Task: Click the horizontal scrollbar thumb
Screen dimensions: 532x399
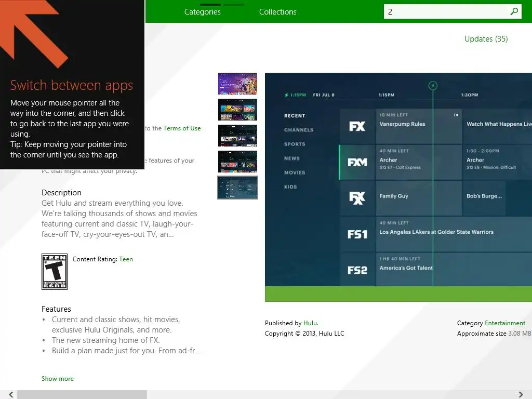Action: 82,394
